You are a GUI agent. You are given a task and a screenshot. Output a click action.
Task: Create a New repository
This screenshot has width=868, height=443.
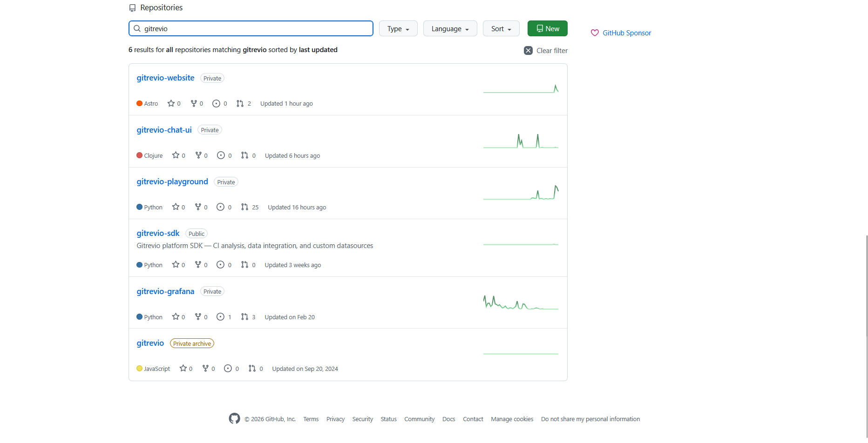click(x=548, y=28)
